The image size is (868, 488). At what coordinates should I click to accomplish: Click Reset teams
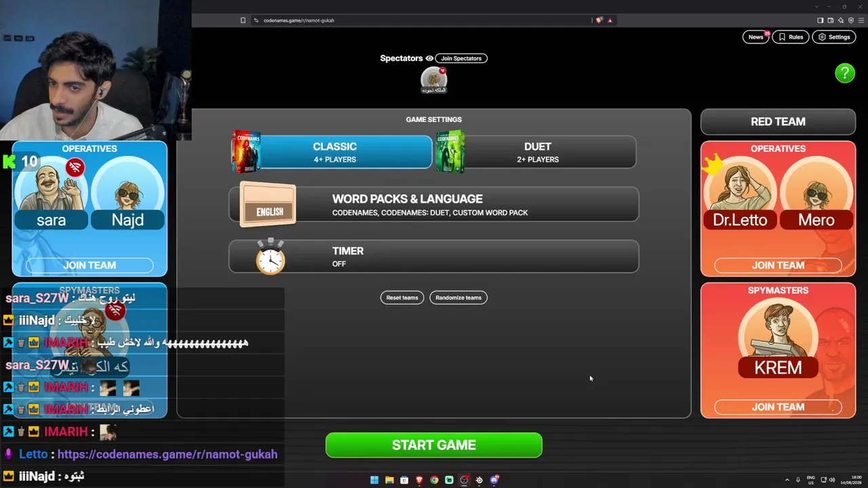coord(402,298)
